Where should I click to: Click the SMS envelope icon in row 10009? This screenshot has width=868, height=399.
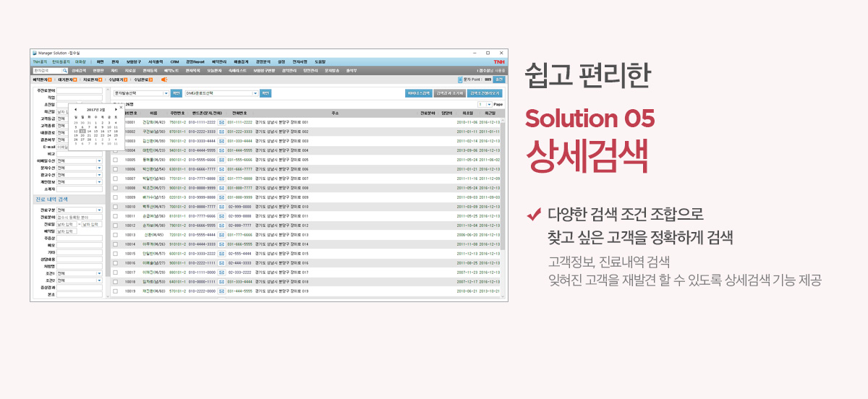[222, 197]
